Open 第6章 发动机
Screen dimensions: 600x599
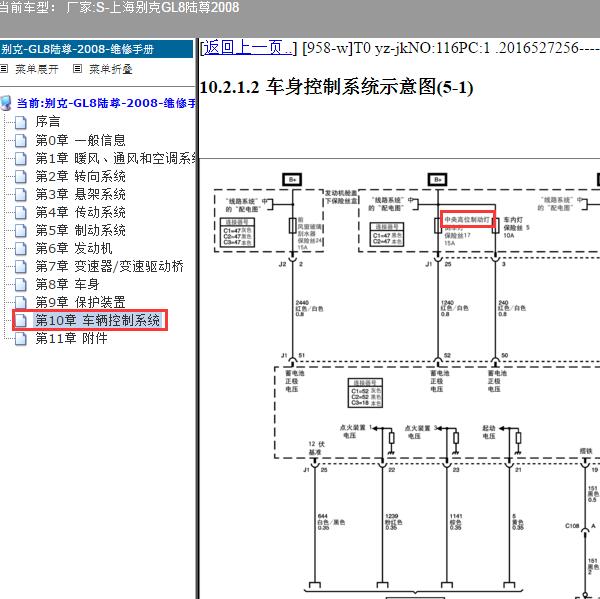click(x=74, y=248)
